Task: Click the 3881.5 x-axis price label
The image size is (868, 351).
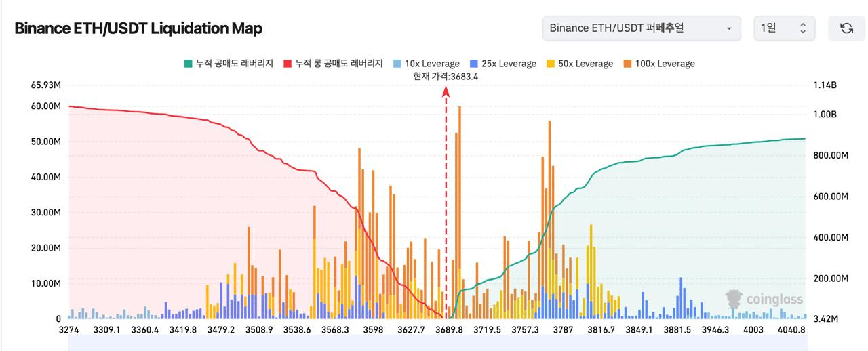Action: pyautogui.click(x=677, y=329)
